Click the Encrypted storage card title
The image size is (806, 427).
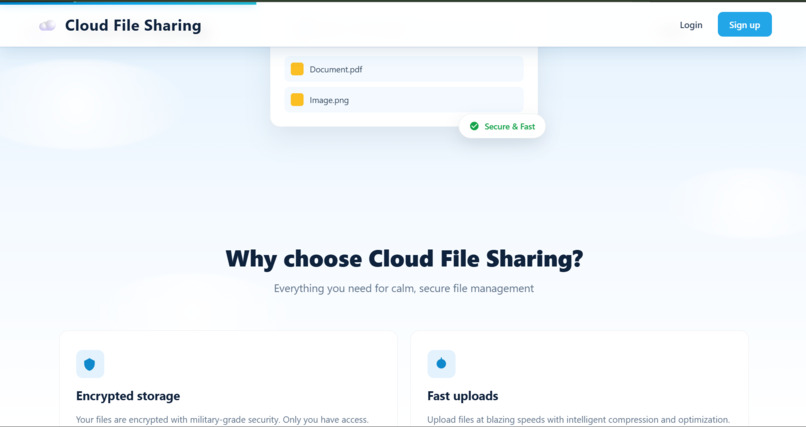[128, 396]
